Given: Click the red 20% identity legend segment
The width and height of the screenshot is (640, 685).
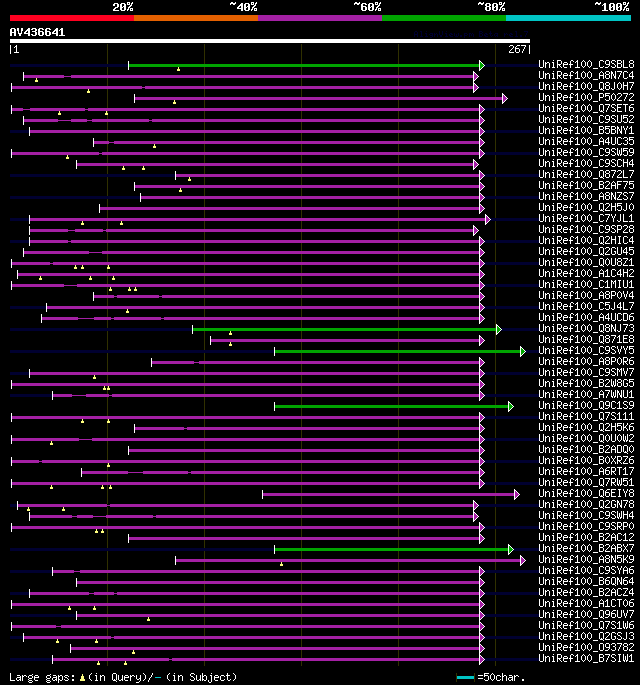Looking at the screenshot, I should (72, 18).
